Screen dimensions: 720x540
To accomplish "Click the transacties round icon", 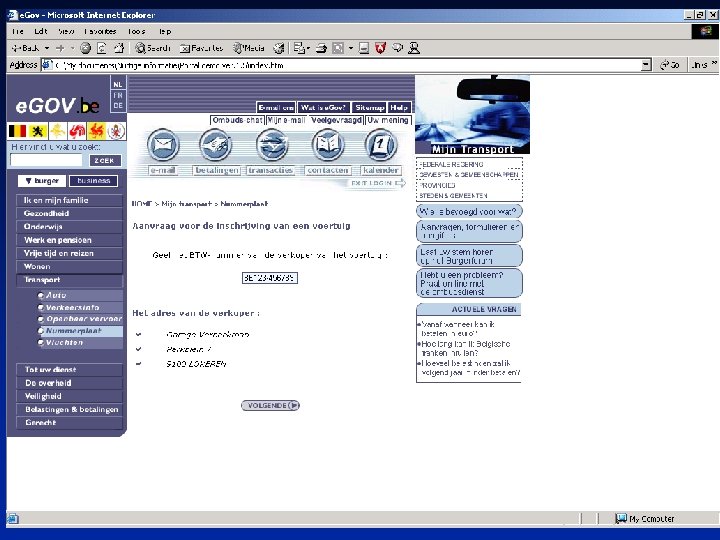I will [272, 145].
